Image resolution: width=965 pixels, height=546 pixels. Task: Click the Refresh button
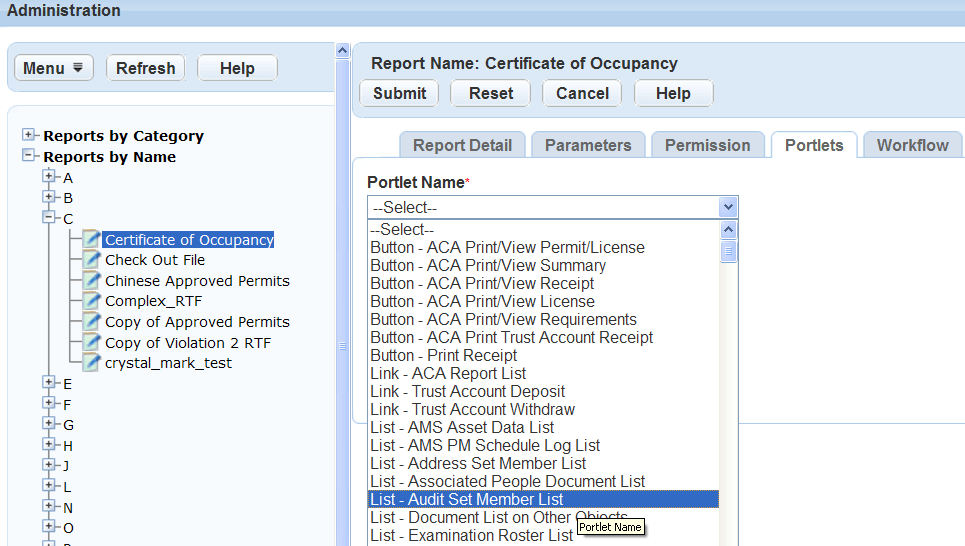[x=145, y=68]
